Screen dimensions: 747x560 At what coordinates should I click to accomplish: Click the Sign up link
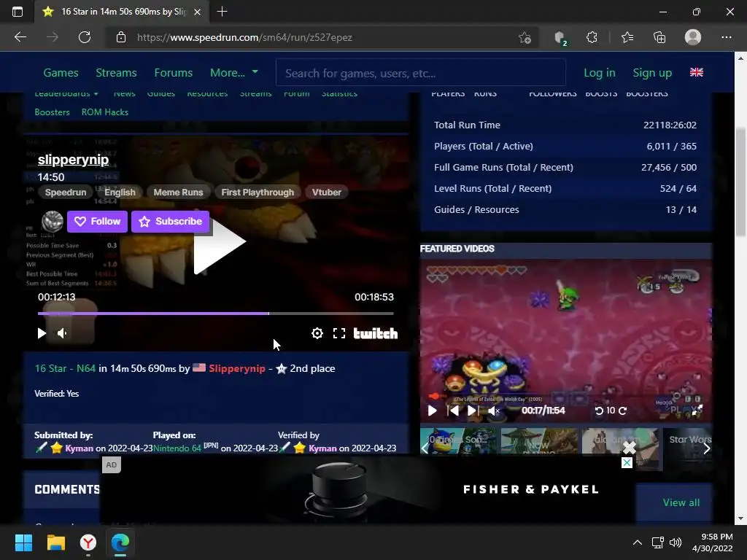[652, 73]
